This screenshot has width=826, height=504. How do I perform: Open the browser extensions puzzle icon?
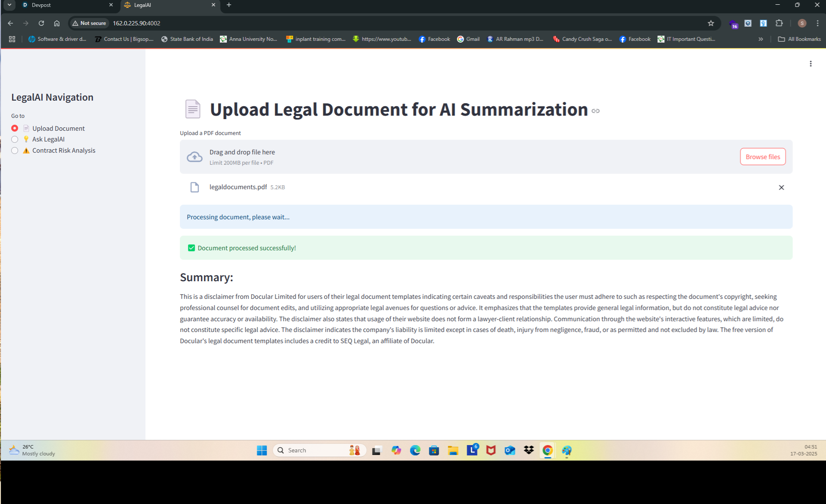(x=779, y=23)
